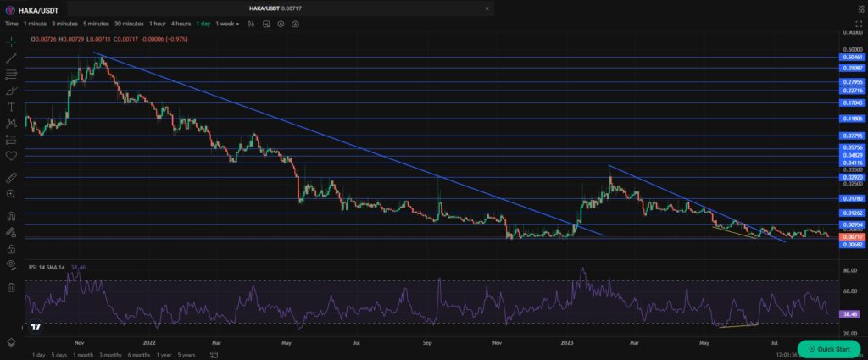The image size is (868, 360).
Task: Take a chart snapshot with camera icon
Action: point(296,24)
